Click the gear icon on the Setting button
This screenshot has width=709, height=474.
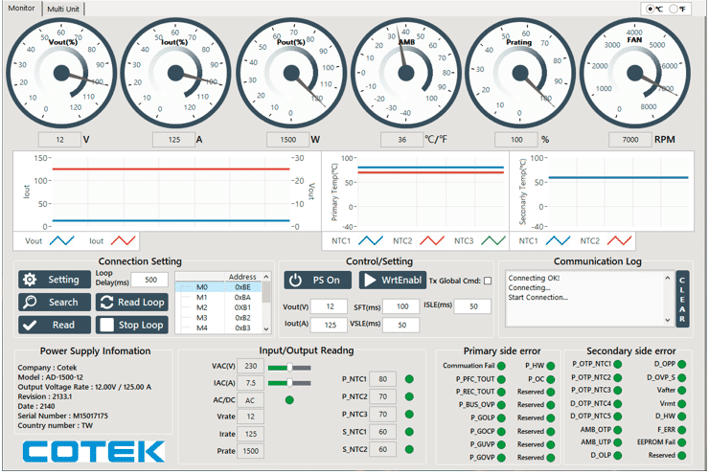point(30,280)
